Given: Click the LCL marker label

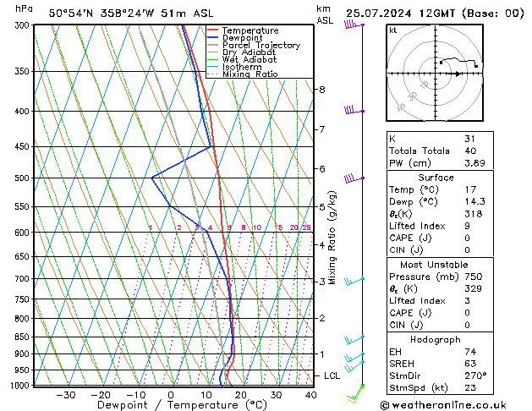Looking at the screenshot, I should [x=332, y=375].
